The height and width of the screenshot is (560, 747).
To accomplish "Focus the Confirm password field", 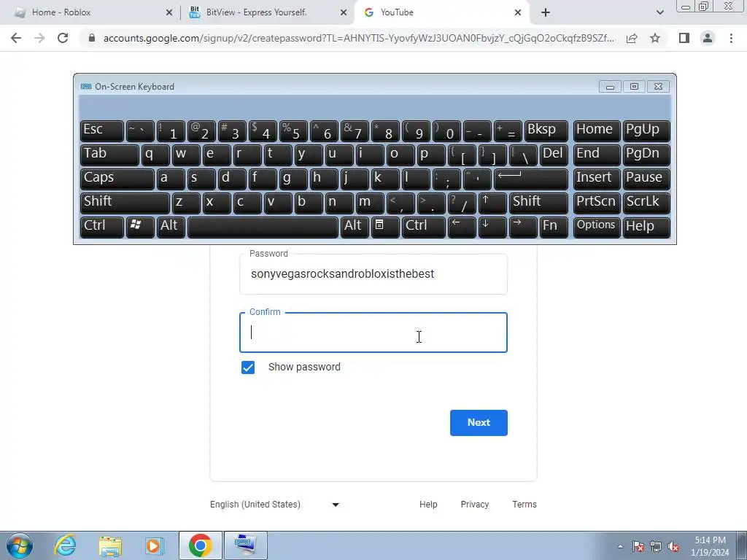I will (x=373, y=332).
